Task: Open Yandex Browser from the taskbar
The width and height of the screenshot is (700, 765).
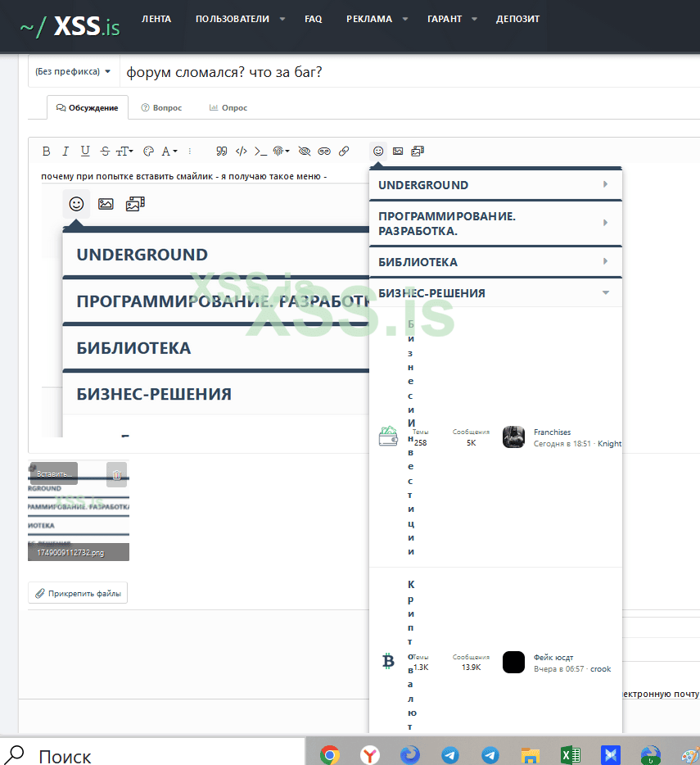Action: pyautogui.click(x=370, y=754)
